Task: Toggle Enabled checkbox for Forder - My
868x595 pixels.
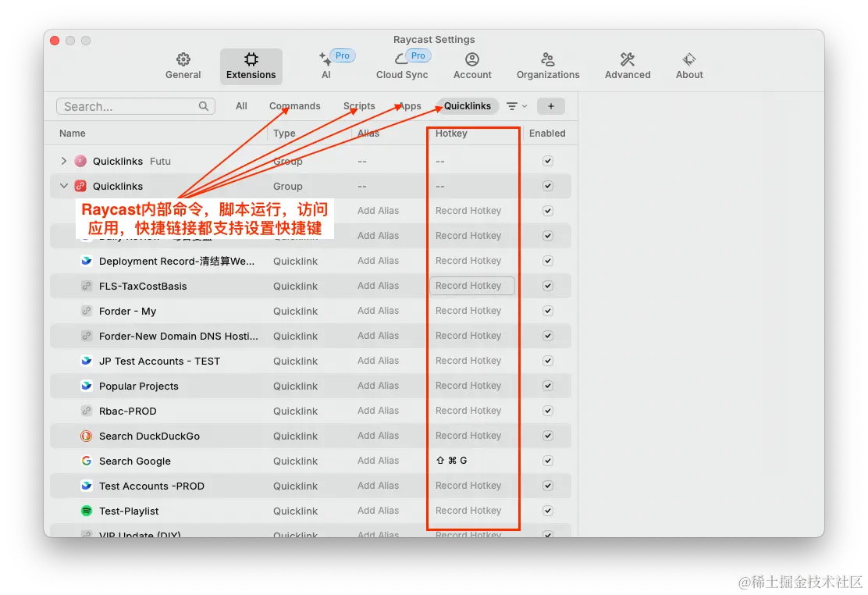Action: (x=548, y=311)
